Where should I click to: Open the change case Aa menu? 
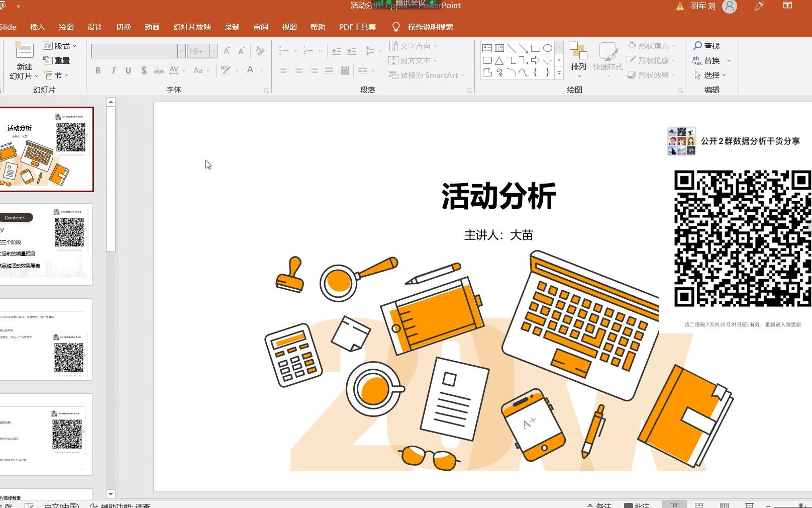coord(201,70)
